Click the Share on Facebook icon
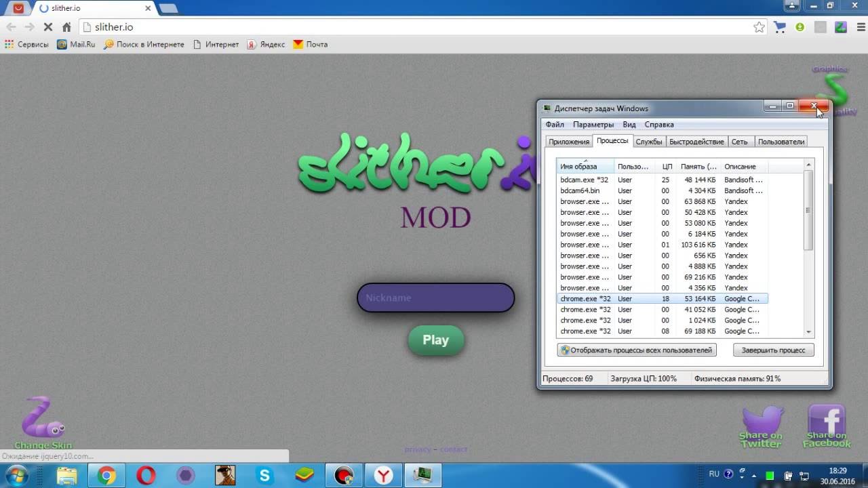Image resolution: width=868 pixels, height=488 pixels. click(827, 427)
